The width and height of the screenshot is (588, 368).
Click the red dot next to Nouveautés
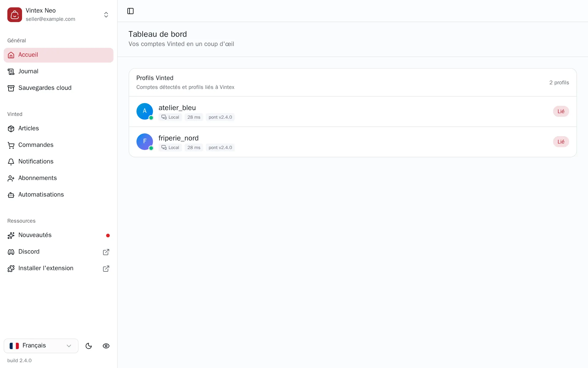click(x=108, y=236)
